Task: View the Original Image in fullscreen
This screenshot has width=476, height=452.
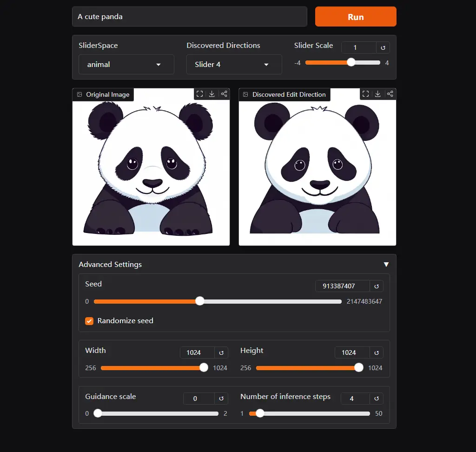Action: coord(199,94)
